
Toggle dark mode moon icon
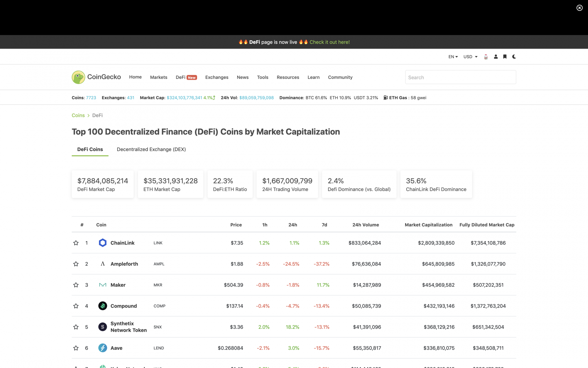(514, 57)
